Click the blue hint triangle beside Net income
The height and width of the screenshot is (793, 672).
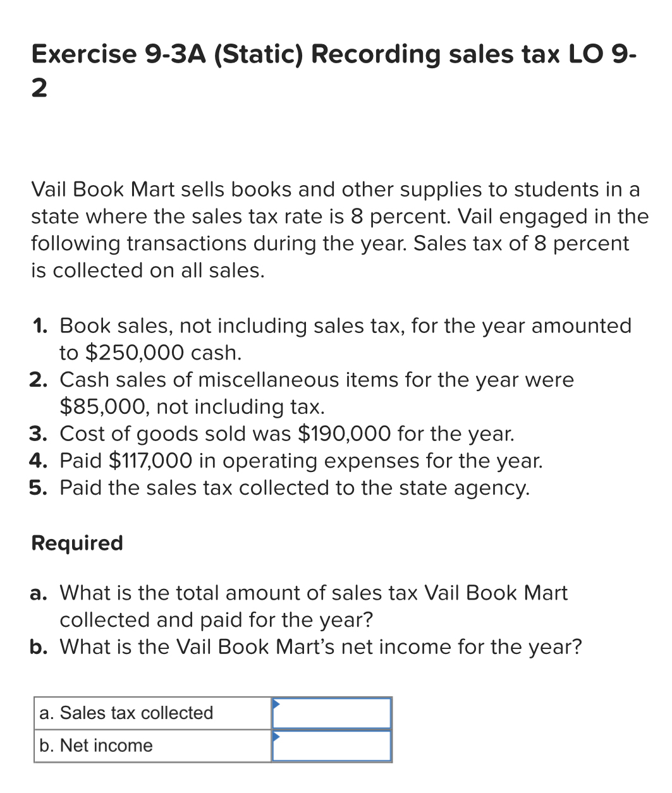click(x=276, y=735)
